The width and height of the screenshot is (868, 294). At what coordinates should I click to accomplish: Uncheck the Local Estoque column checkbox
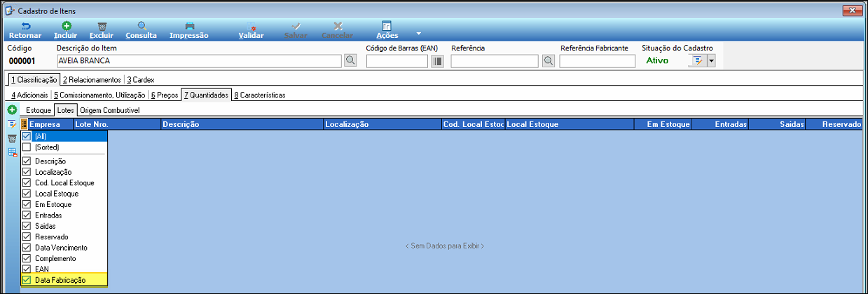tap(27, 194)
